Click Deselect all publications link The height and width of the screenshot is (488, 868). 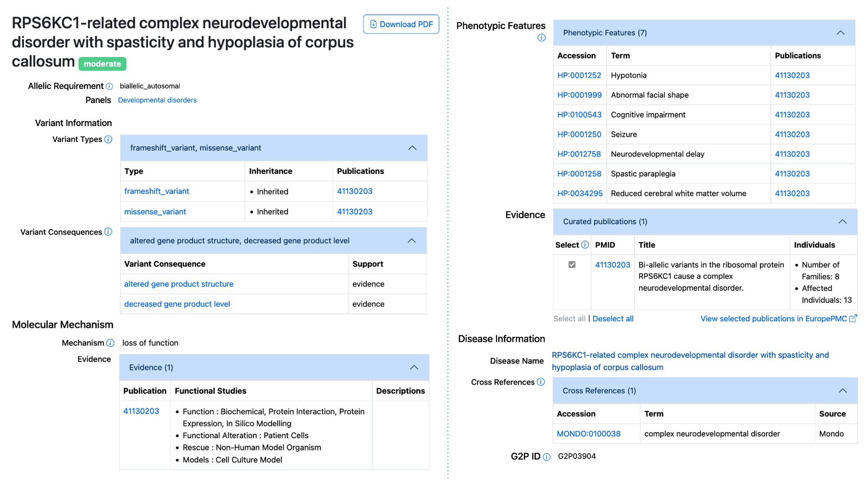pyautogui.click(x=612, y=319)
